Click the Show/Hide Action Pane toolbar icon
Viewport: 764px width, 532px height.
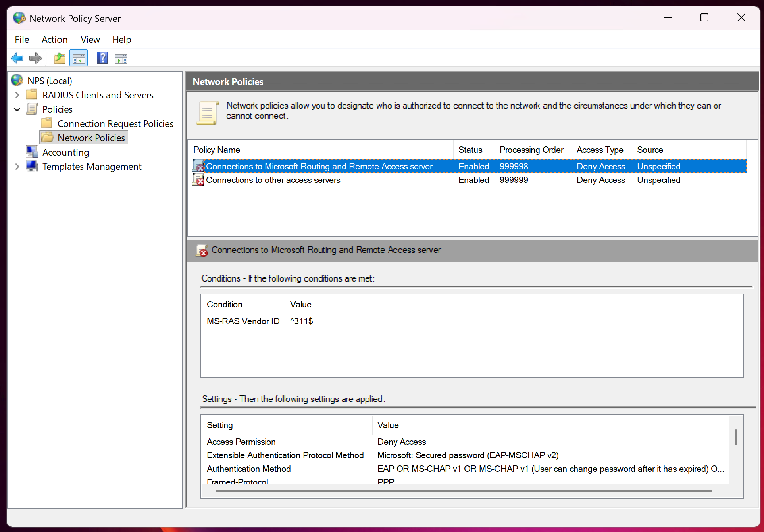(x=121, y=58)
